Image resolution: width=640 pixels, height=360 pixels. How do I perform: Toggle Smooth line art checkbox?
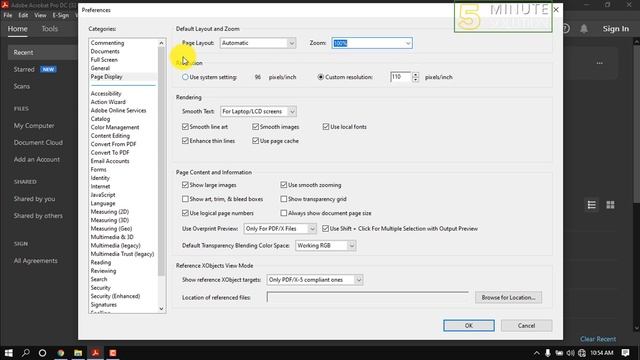(x=185, y=127)
